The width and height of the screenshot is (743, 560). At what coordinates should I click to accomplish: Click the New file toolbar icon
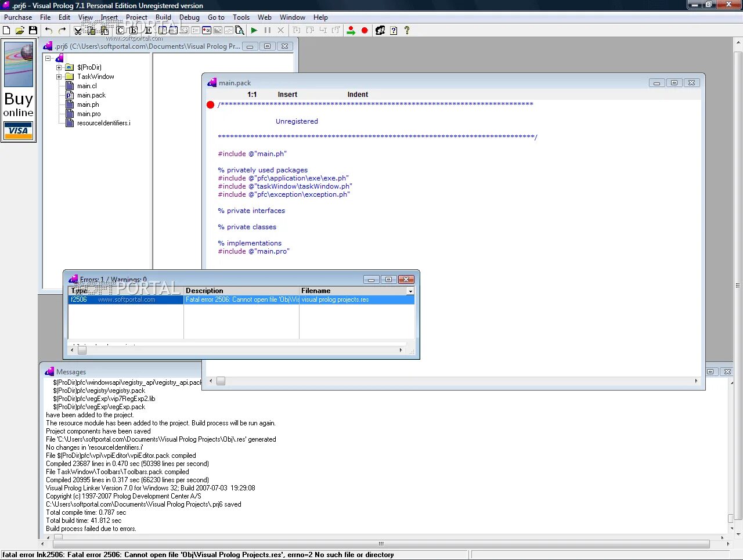[7, 30]
